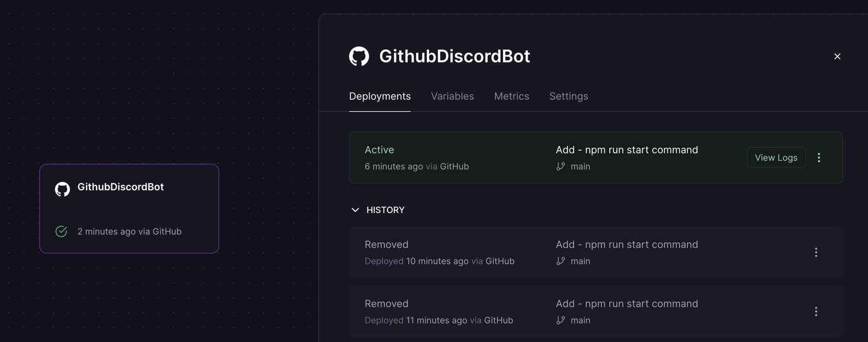
Task: Click green success checkmark on service card
Action: pyautogui.click(x=61, y=231)
